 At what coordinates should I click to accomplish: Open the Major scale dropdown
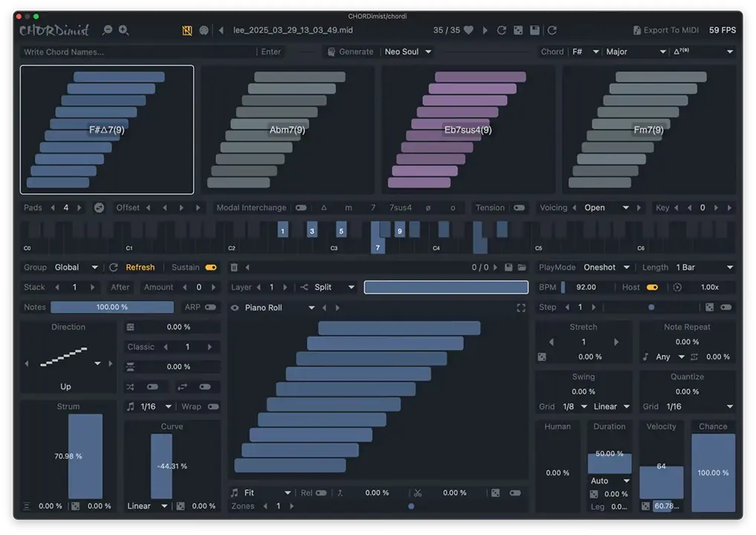(x=636, y=51)
